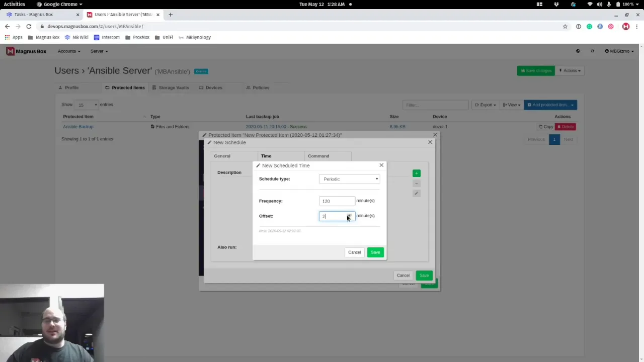Viewport: 644px width, 362px height.
Task: Open the Protected Items tab
Action: point(125,87)
